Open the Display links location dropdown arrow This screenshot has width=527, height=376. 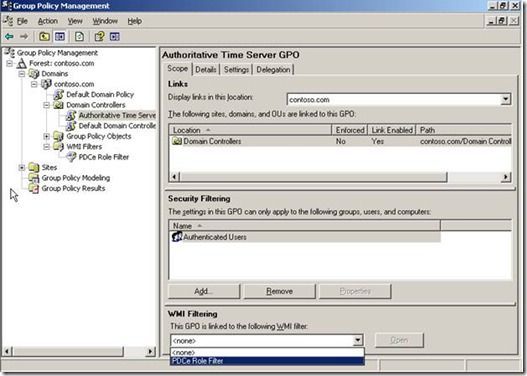click(505, 99)
